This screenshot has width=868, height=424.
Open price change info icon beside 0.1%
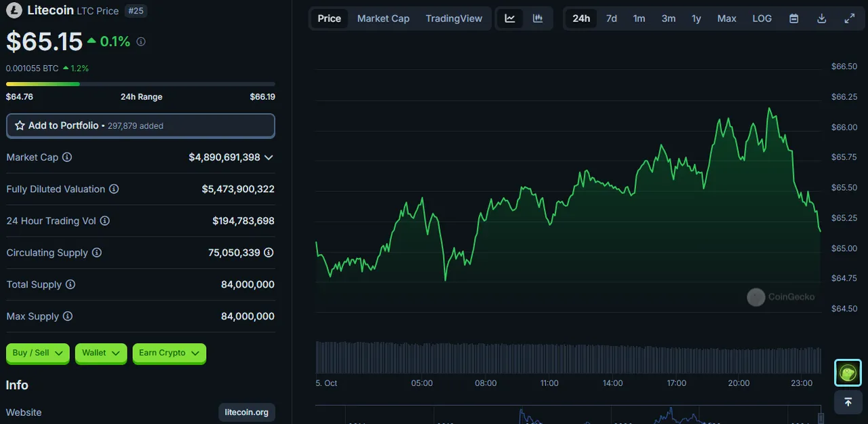[141, 42]
